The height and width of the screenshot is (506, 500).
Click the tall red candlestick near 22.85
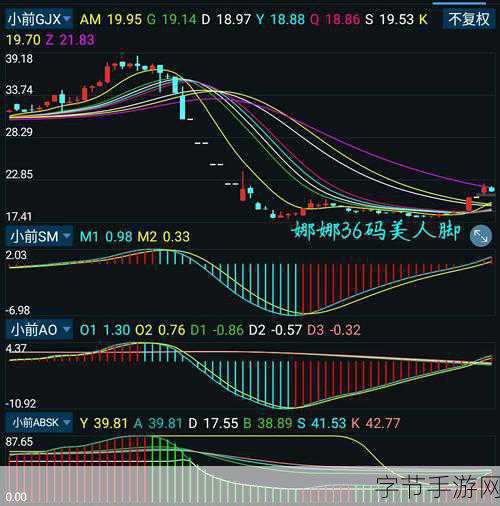point(243,187)
